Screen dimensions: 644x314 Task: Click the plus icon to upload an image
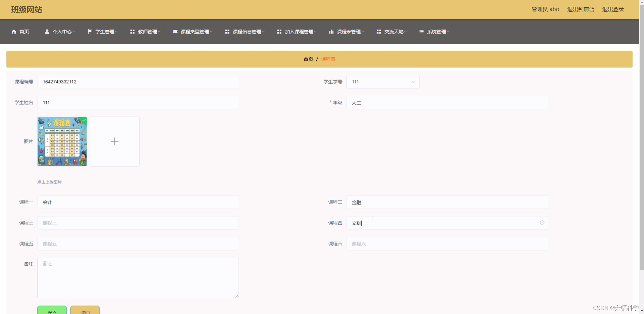point(114,141)
